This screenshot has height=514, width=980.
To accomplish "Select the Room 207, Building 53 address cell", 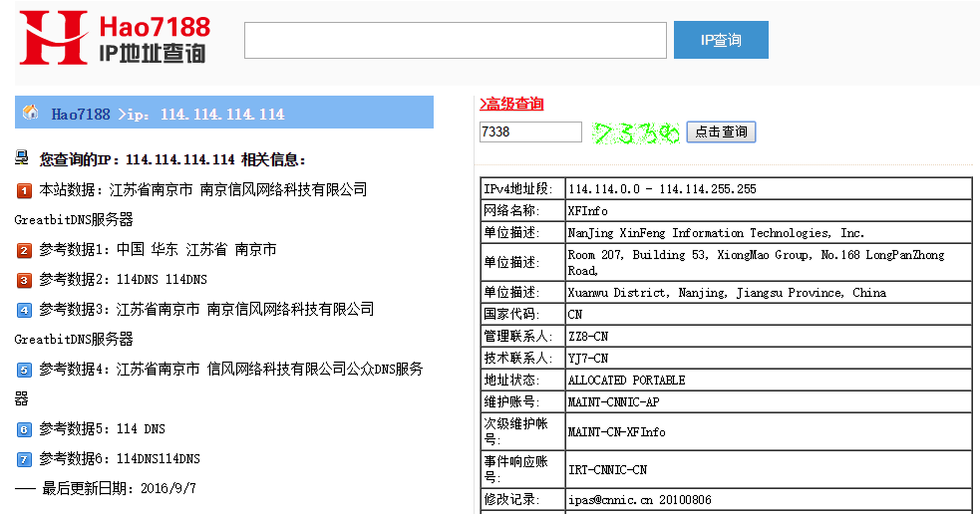I will click(768, 262).
